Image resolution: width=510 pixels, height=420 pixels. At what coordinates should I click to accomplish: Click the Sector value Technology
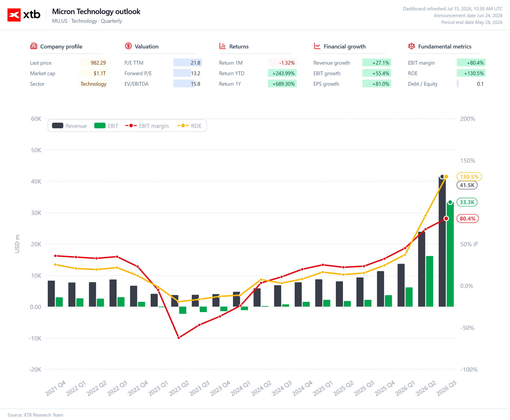click(x=93, y=84)
